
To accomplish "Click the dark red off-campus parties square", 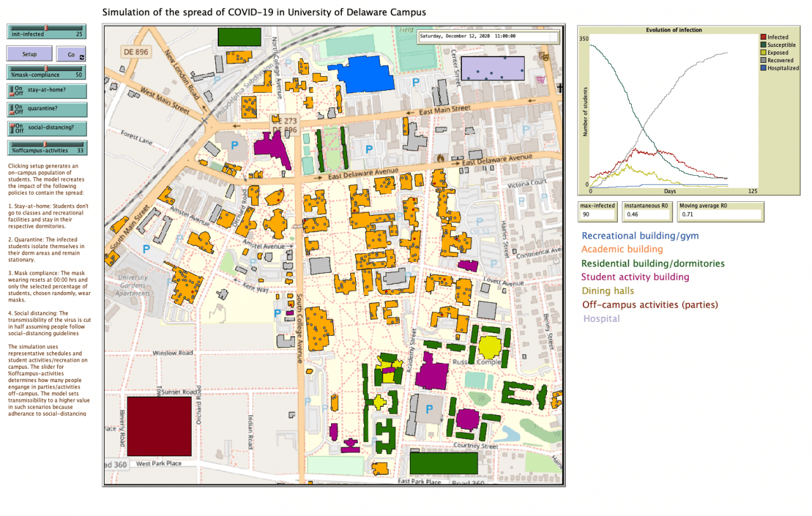I will (159, 426).
